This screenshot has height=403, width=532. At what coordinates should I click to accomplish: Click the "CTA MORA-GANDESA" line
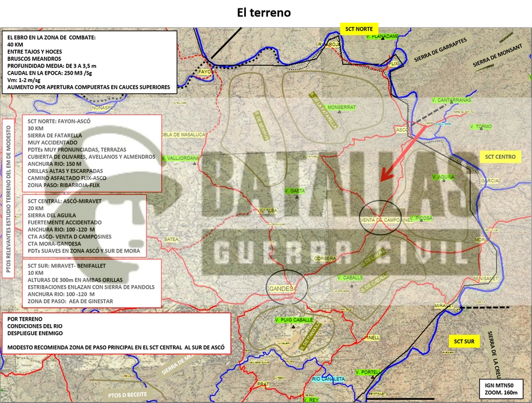tap(54, 244)
